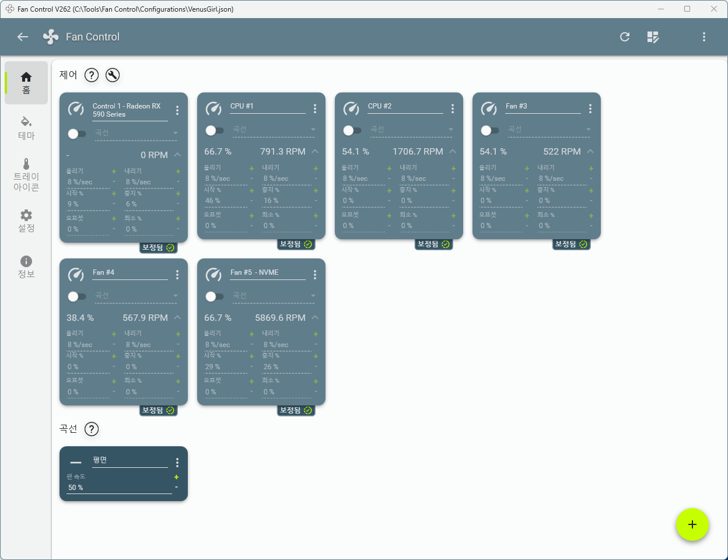Enable the Fan #5 - NVME control toggle
This screenshot has height=560, width=728.
[x=214, y=297]
